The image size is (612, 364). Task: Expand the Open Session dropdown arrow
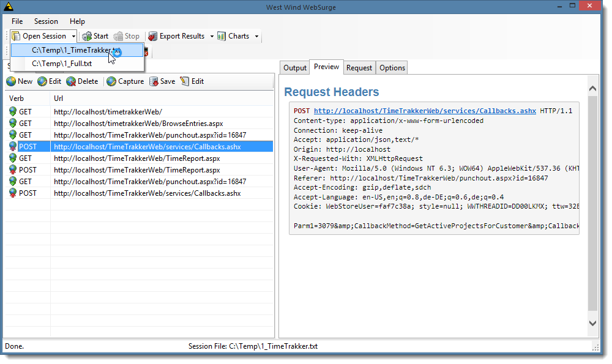click(x=73, y=36)
